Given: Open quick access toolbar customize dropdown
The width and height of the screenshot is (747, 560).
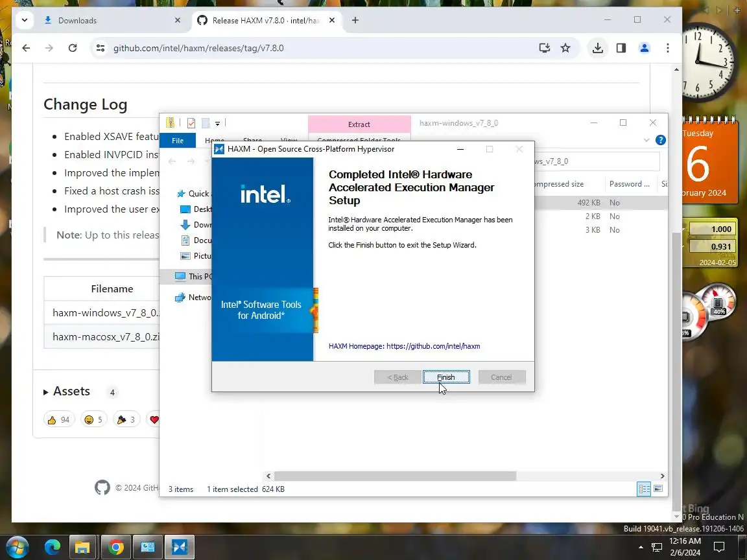Looking at the screenshot, I should tap(217, 123).
